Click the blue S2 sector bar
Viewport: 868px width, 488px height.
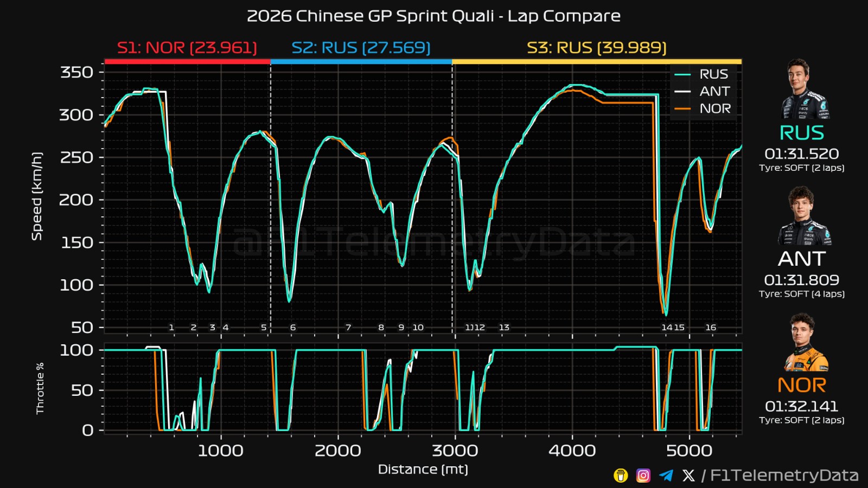(361, 62)
